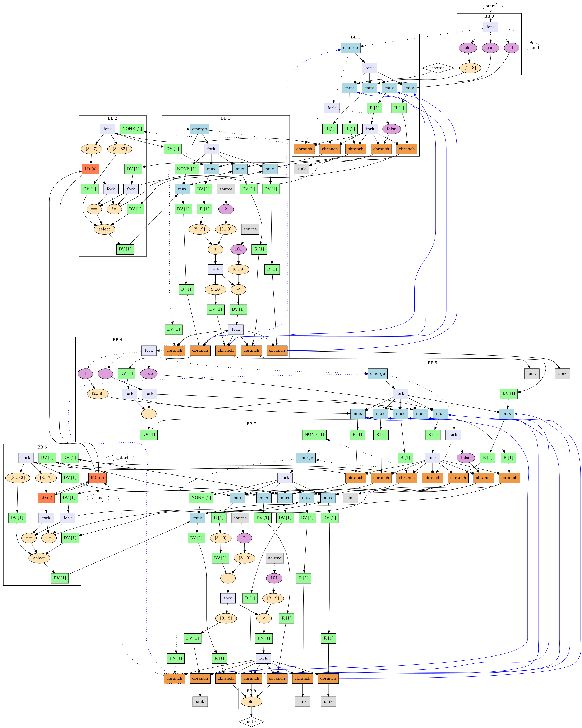Select the [9...8] node in BB 3
Screen dimensions: 582x728
click(x=215, y=289)
